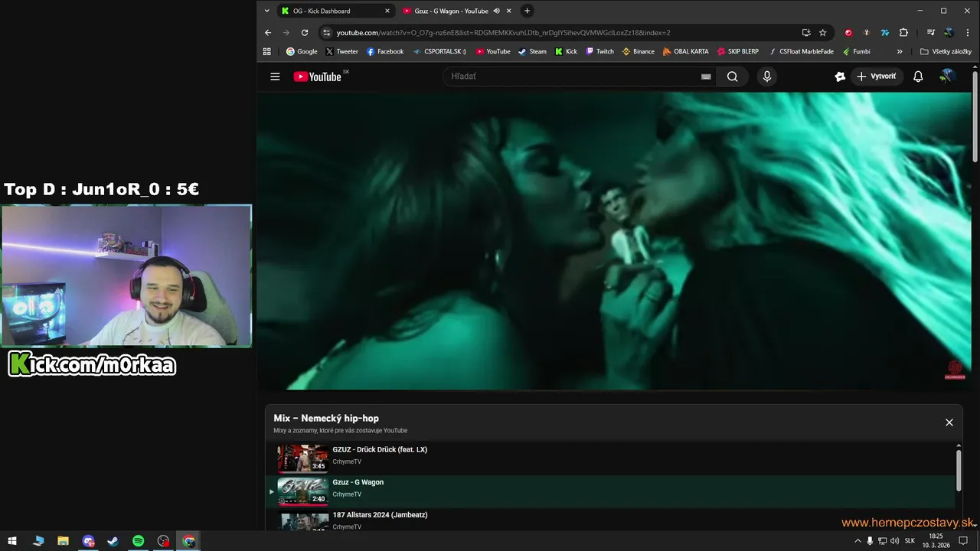This screenshot has width=980, height=551.
Task: Click the sparkle icon left of Vytvoriť
Action: pyautogui.click(x=840, y=77)
